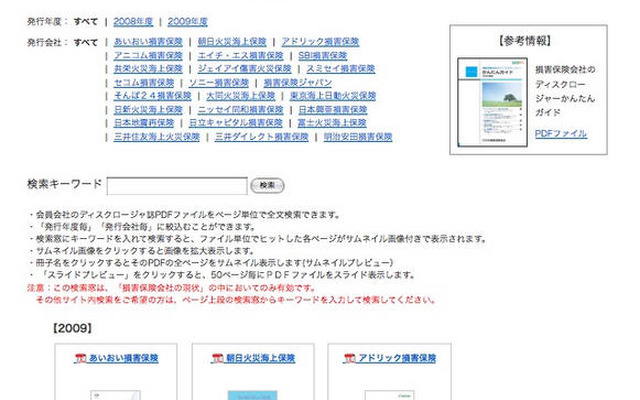Filter results to ジェイアイ傷害火災保険
The width and height of the screenshot is (640, 400).
[x=244, y=69]
